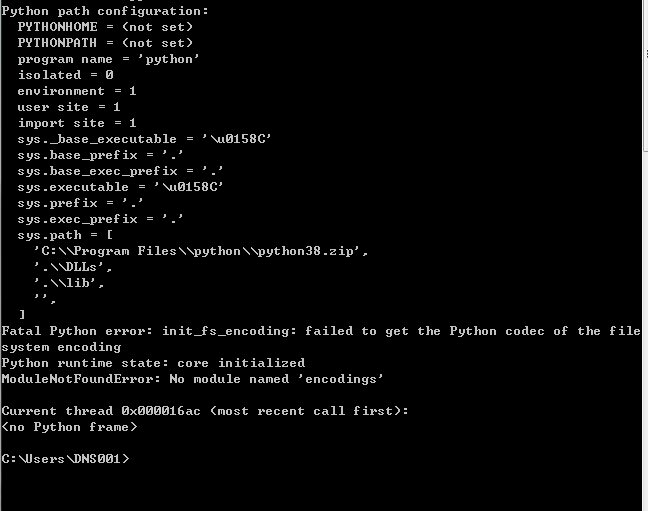Click the python38.zip path entry
648x511 pixels.
click(x=201, y=251)
